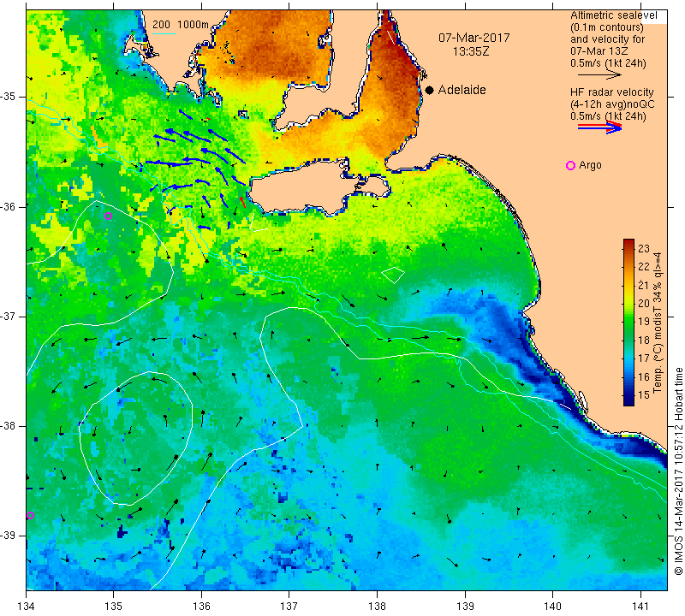Click the small diamond sea-level contour near 138E
Viewport: 685px width, 616px height.
393,275
